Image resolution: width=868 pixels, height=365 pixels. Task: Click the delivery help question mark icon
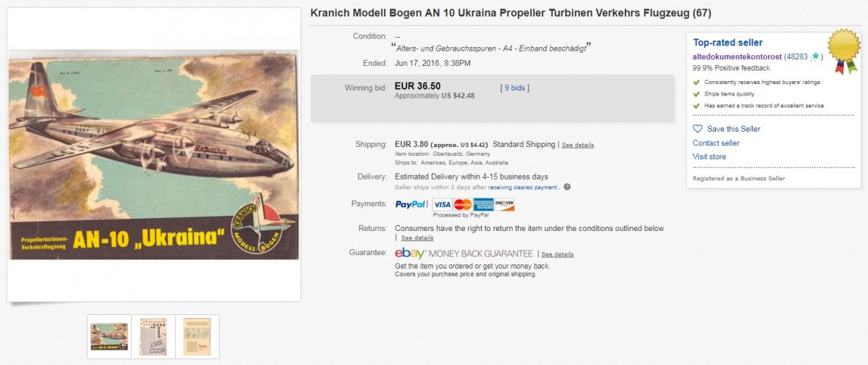tap(567, 187)
